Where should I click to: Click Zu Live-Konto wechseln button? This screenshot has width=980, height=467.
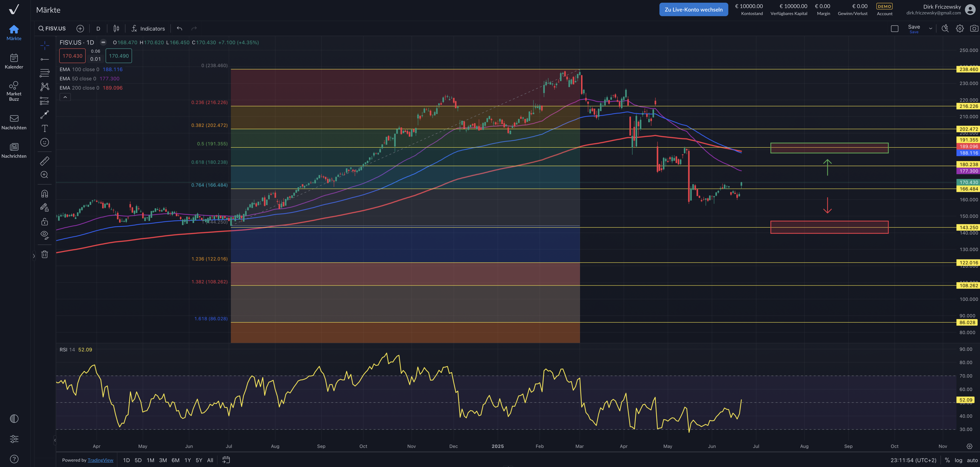point(693,10)
